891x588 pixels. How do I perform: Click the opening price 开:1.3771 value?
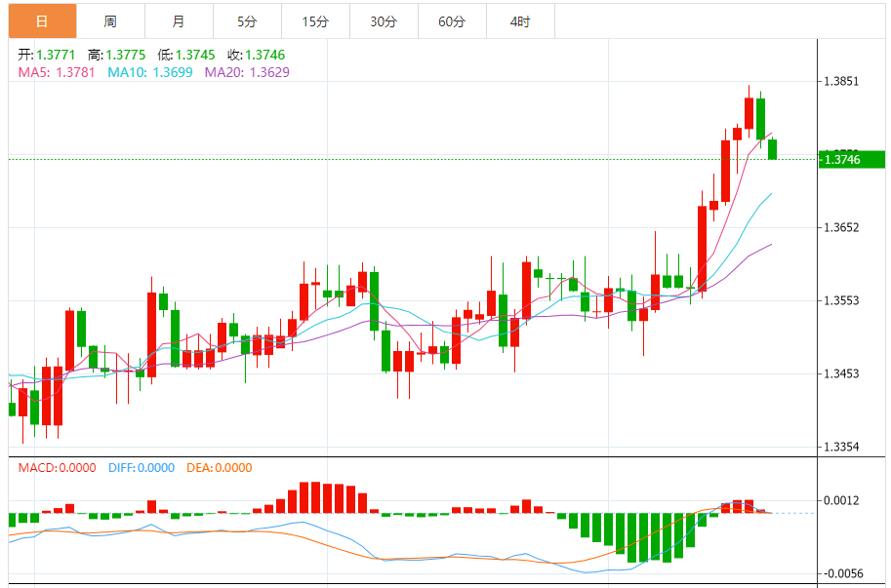click(47, 55)
